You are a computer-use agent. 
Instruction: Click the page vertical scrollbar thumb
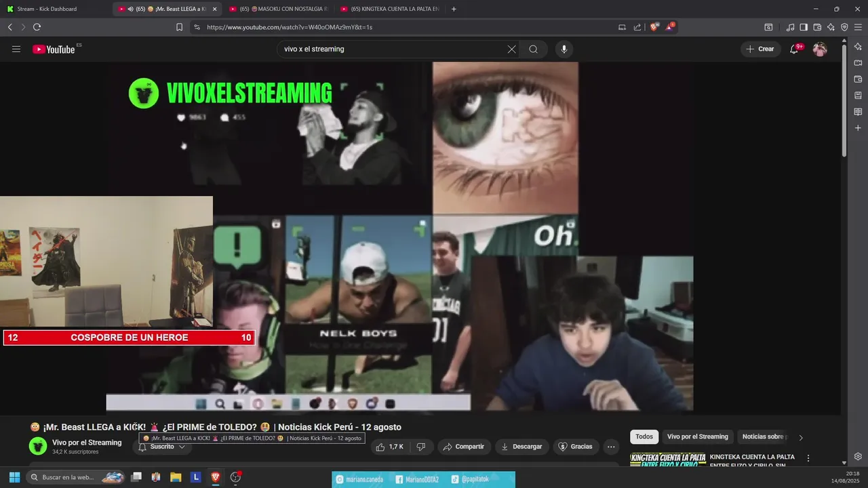(x=844, y=100)
